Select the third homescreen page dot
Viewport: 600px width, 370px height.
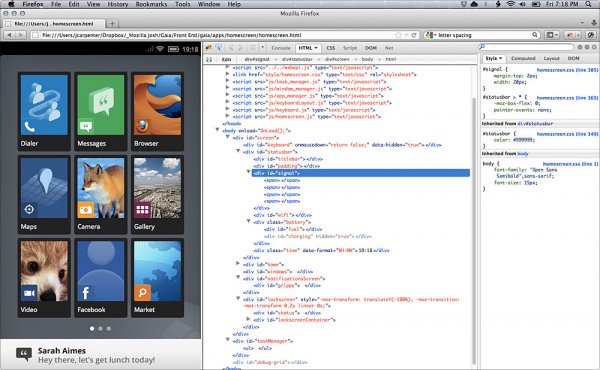[109, 328]
